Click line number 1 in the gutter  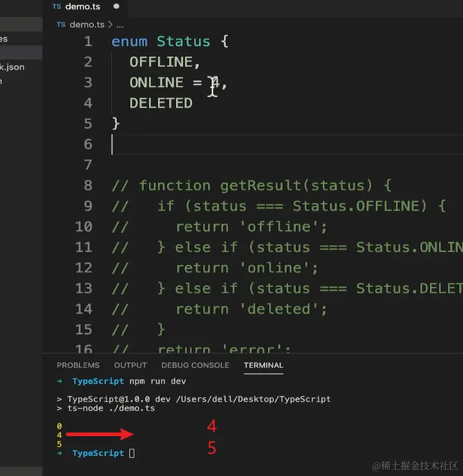(88, 42)
